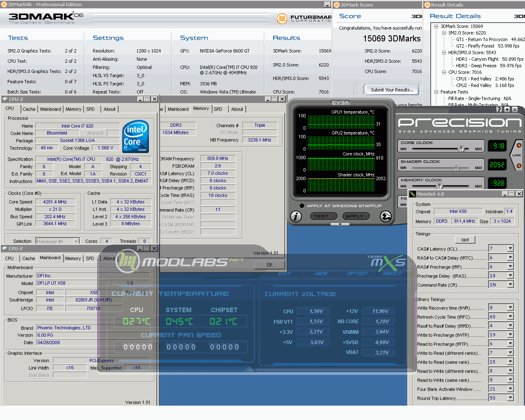Click the shader clock 2052 digital readout
Viewport: 525px width, 420px height.
498,164
